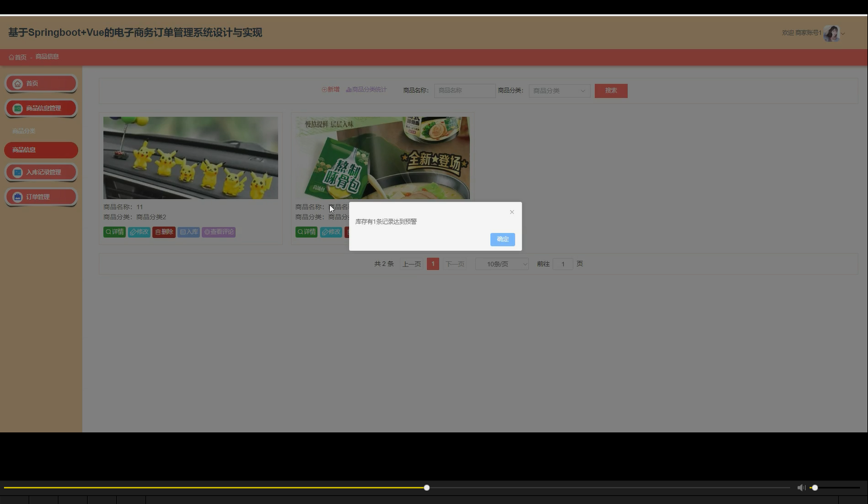
Task: Click 删除 for product 11
Action: point(164,232)
